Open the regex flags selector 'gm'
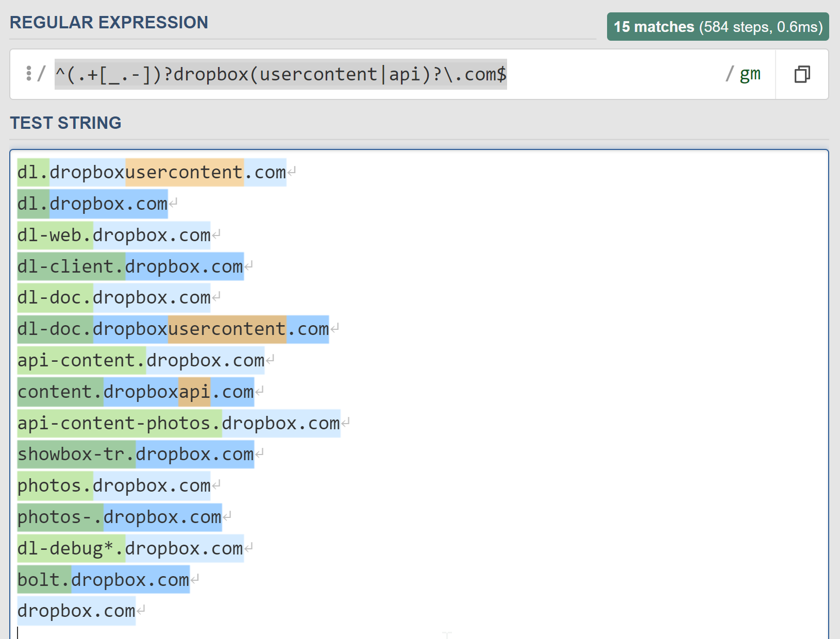 click(750, 74)
